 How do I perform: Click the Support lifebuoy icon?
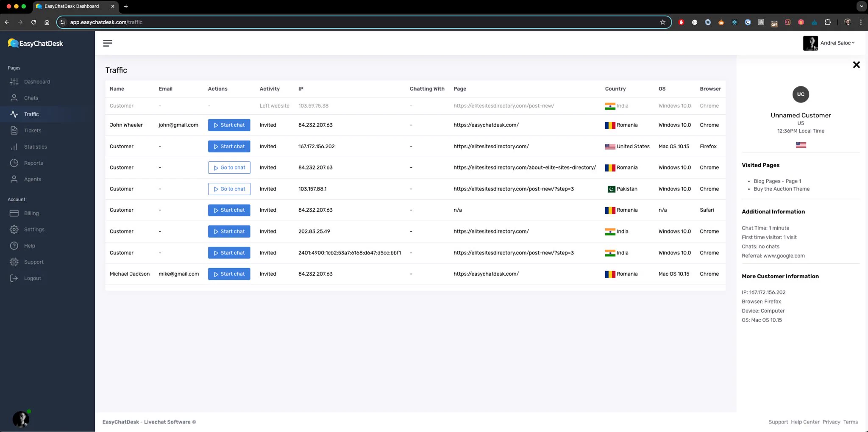pyautogui.click(x=14, y=262)
